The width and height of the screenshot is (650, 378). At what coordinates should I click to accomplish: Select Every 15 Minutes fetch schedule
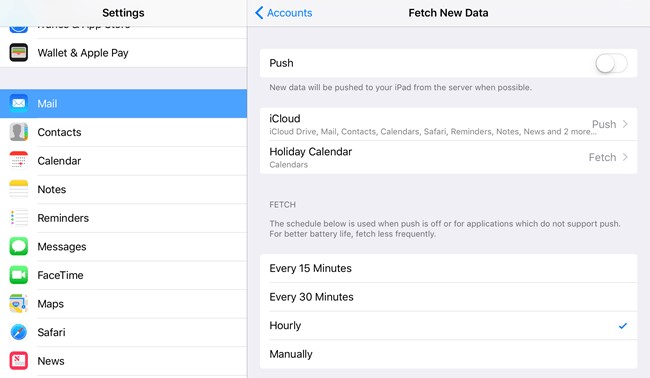(449, 269)
